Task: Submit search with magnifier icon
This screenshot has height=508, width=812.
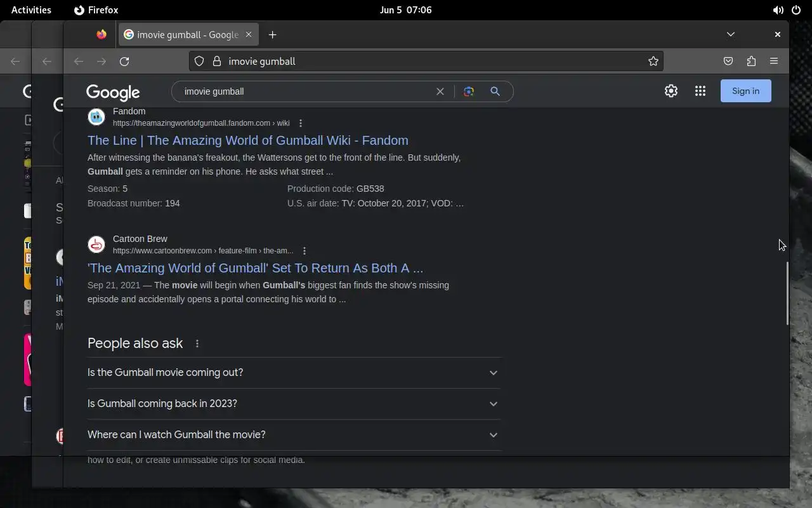Action: (495, 91)
